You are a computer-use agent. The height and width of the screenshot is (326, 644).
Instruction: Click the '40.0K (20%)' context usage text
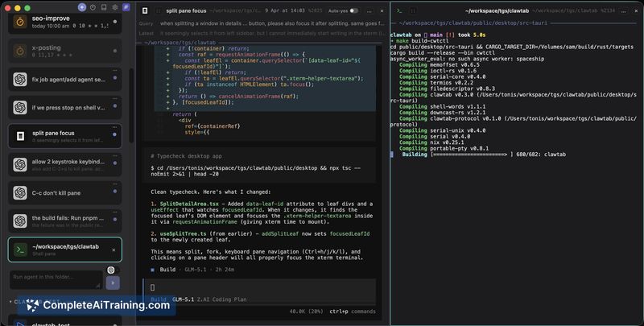306,312
